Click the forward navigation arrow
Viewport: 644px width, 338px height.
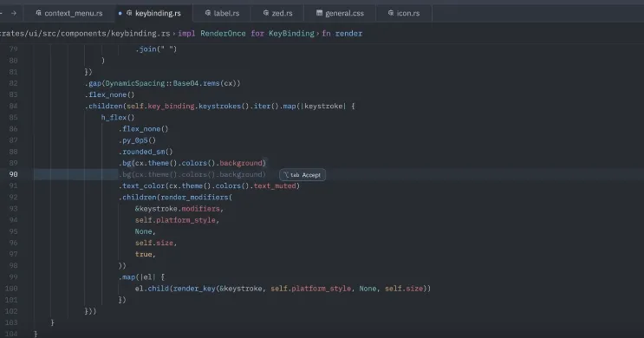[14, 13]
